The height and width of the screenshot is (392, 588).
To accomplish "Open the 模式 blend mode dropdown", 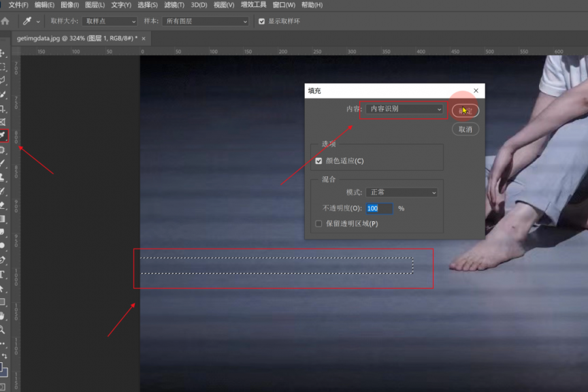I will [402, 193].
